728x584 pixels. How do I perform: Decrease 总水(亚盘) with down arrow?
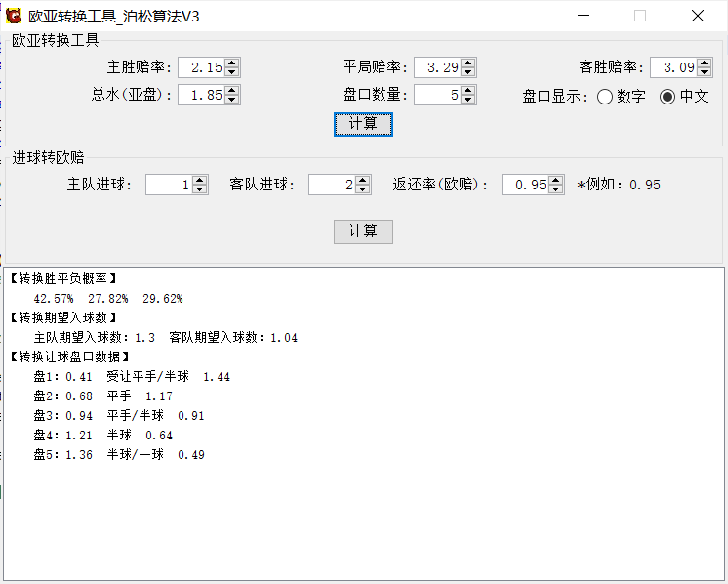(x=231, y=99)
